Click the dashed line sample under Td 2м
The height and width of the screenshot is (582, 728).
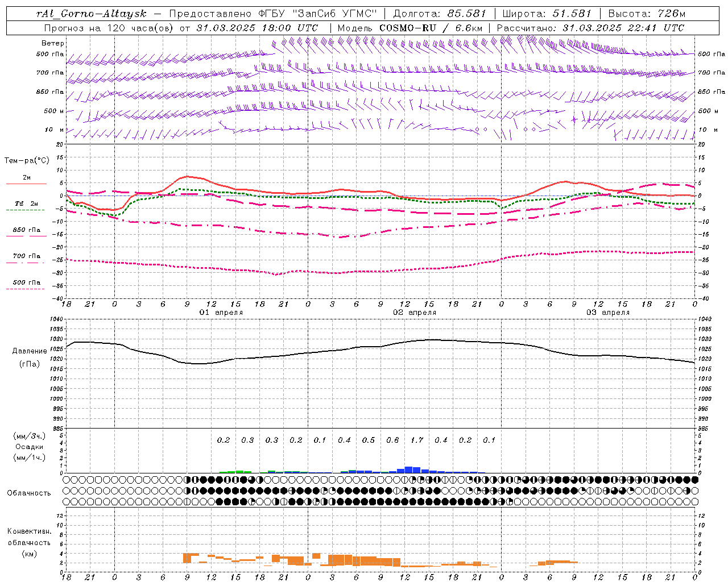26,210
